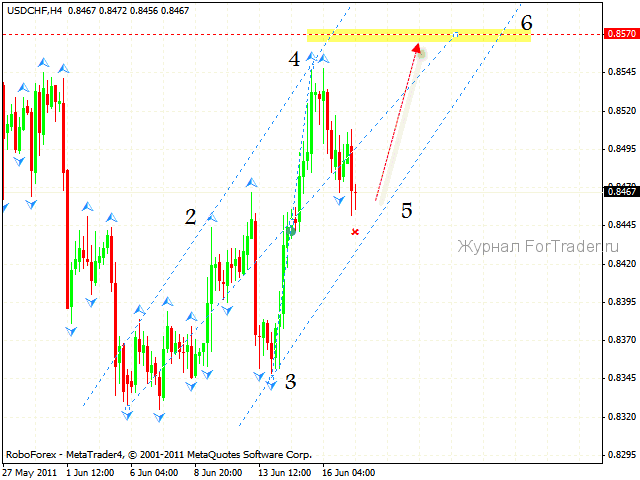The width and height of the screenshot is (640, 480).
Task: Click the 0.8320 price axis value
Action: pos(622,417)
